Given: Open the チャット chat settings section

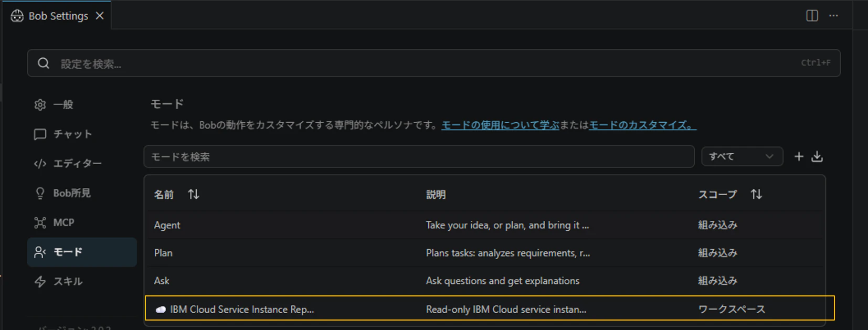Looking at the screenshot, I should [x=82, y=134].
